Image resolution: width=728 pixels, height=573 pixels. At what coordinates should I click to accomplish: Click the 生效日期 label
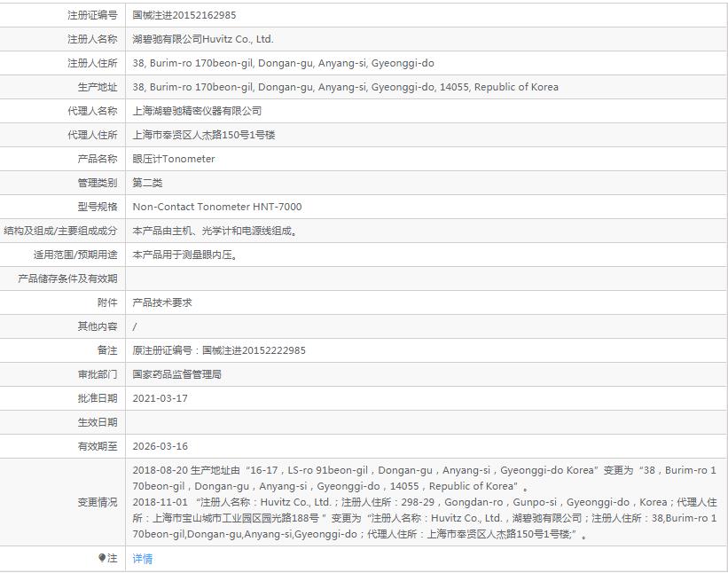pos(98,422)
